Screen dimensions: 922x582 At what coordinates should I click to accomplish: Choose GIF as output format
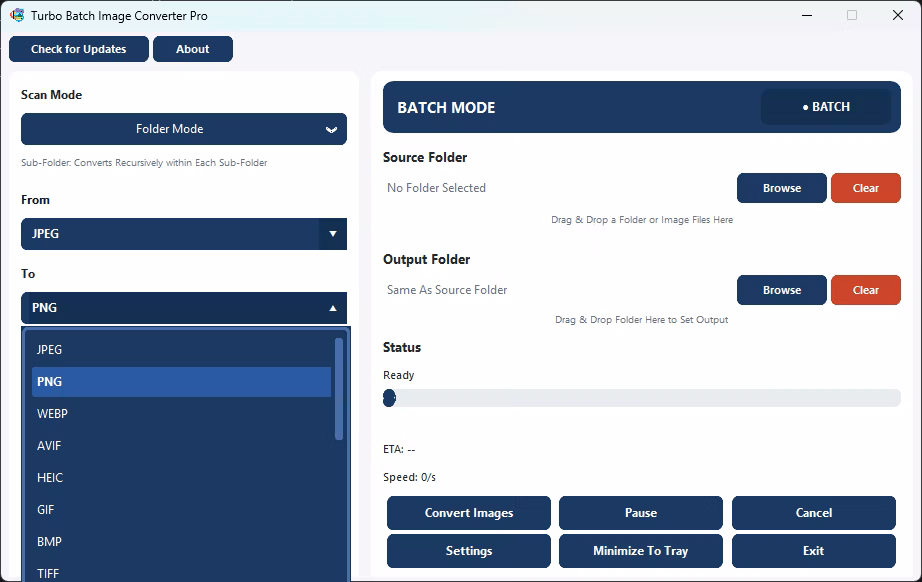181,510
